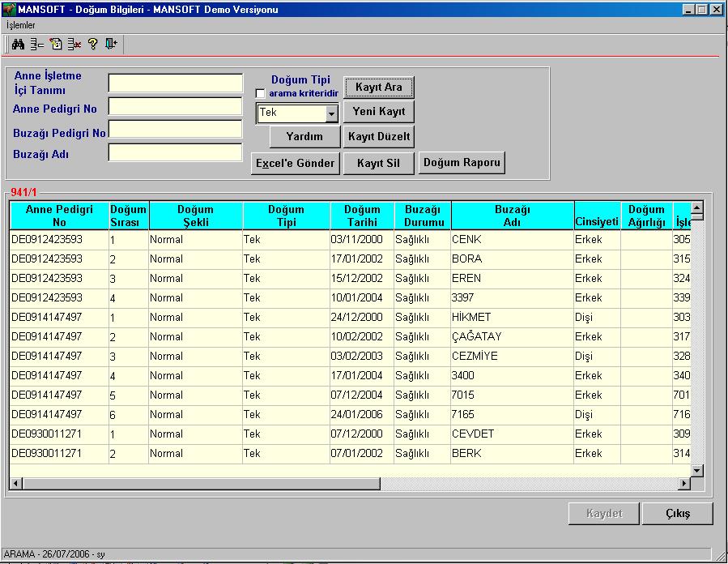This screenshot has width=728, height=564.
Task: Enable the 'arama kriteridir' checkbox
Action: point(261,93)
